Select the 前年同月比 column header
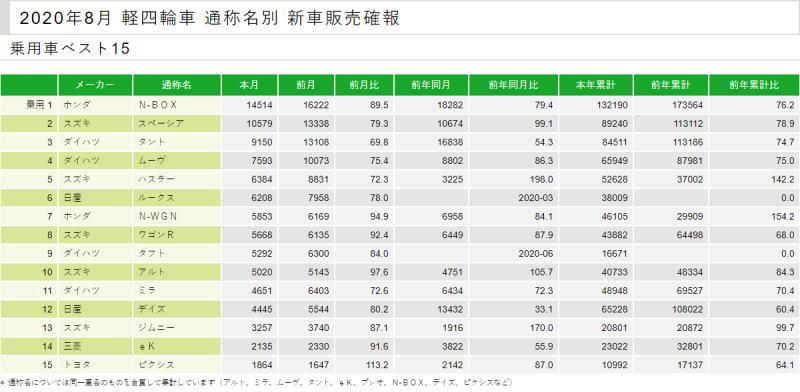Screen dimensions: 800x392 [513, 85]
